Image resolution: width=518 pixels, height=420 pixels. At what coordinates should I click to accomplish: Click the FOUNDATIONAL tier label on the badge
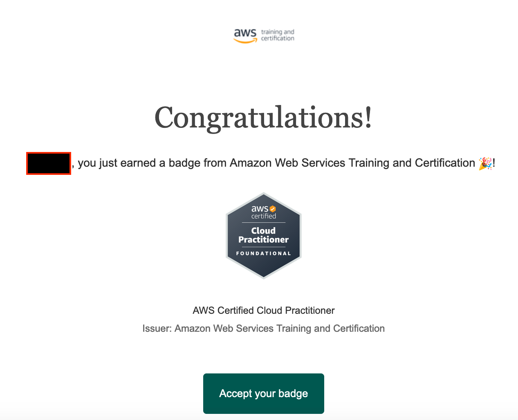[263, 253]
